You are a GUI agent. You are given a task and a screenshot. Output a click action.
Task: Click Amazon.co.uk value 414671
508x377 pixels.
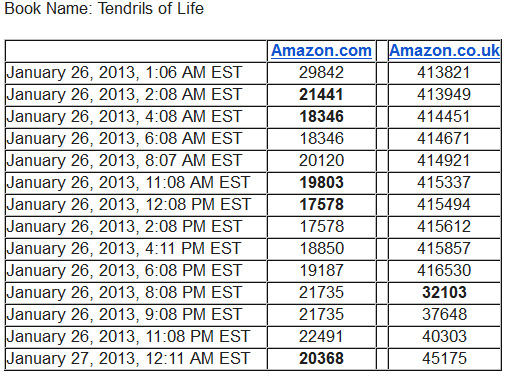444,138
